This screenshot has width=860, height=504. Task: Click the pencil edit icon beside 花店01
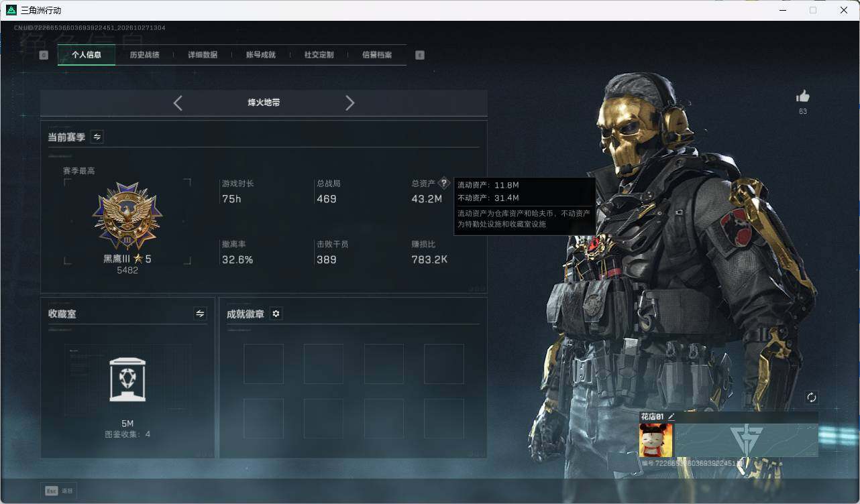tap(671, 416)
